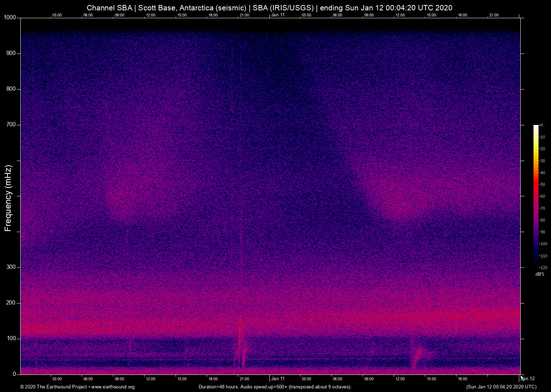Select the 800 frequency axis label

click(11, 89)
